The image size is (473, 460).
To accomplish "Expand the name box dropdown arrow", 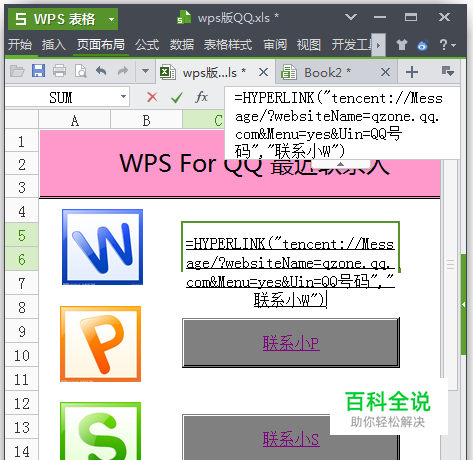I will coord(123,97).
